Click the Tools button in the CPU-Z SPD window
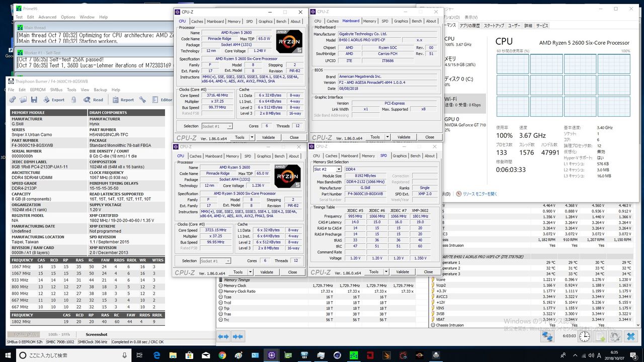This screenshot has height=362, width=644. click(373, 272)
